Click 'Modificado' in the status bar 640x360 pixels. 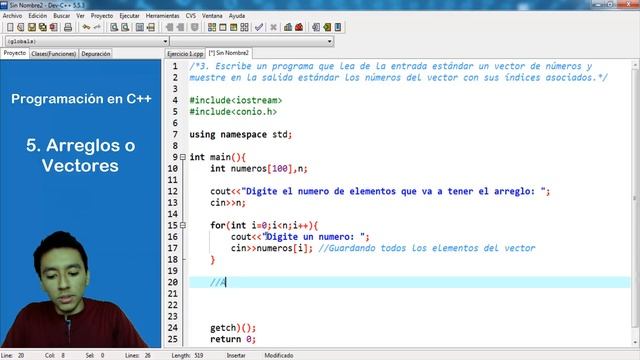pyautogui.click(x=279, y=356)
